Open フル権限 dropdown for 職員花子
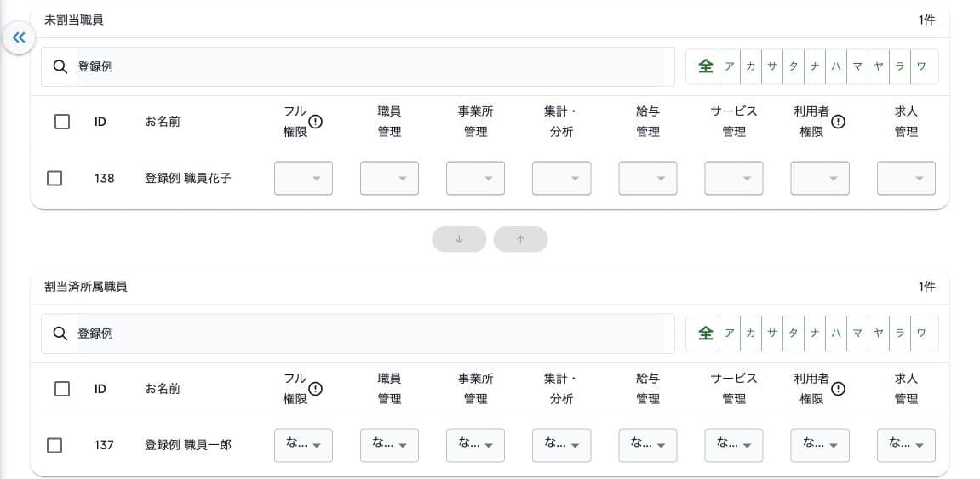 303,179
